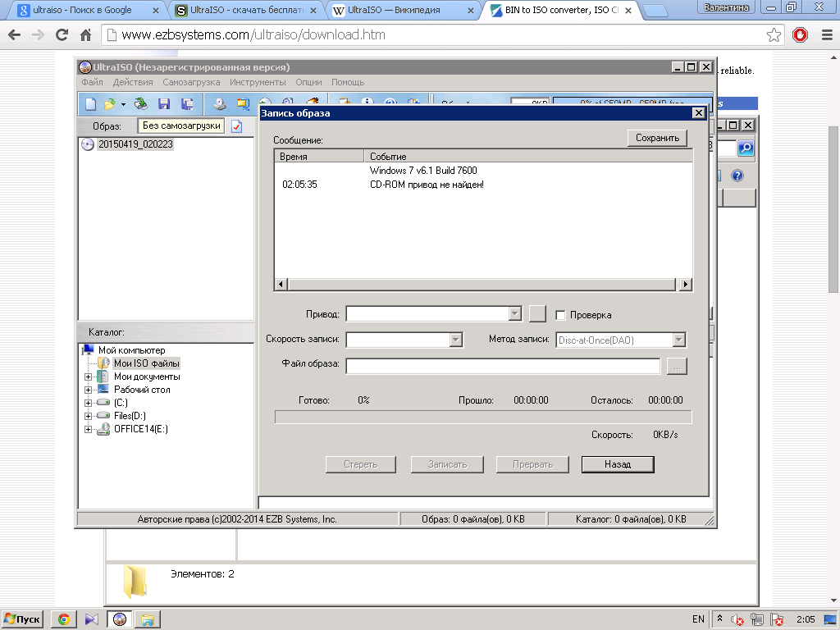Click the Save As toolbar icon
The image size is (840, 630).
click(x=186, y=104)
